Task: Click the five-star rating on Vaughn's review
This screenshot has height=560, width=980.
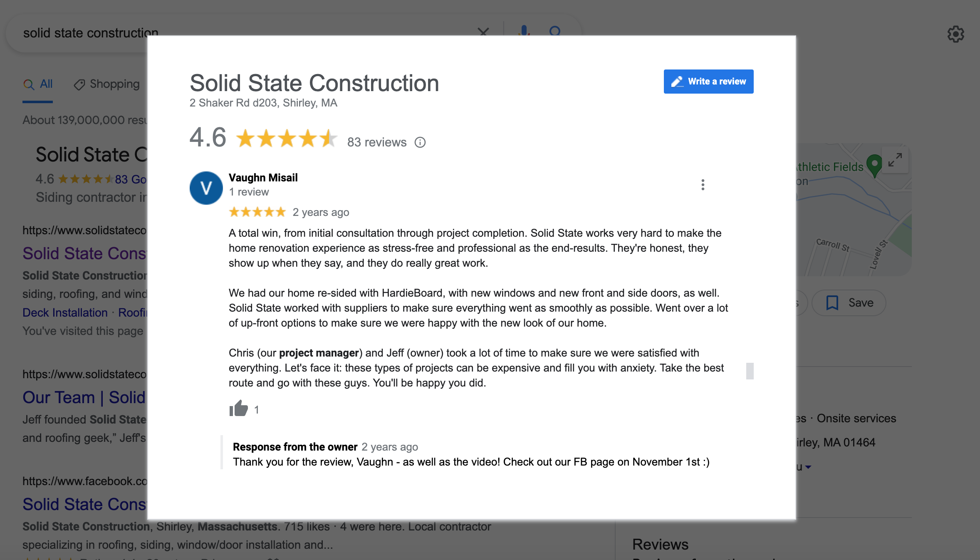Action: tap(257, 212)
